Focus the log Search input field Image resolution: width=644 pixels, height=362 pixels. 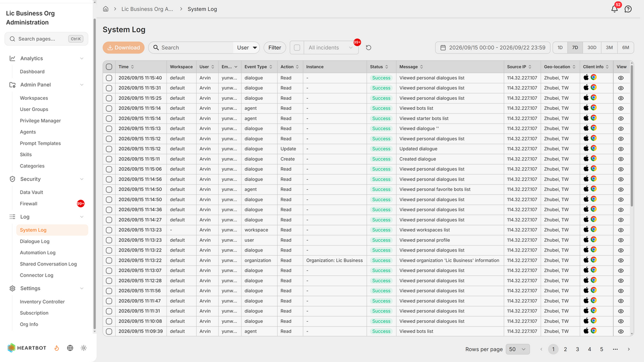click(191, 48)
